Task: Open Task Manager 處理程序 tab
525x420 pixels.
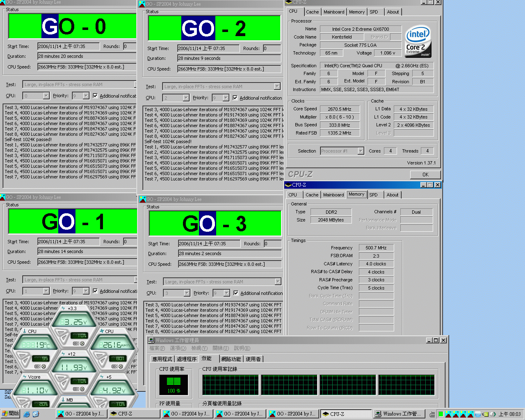Action: (187, 359)
